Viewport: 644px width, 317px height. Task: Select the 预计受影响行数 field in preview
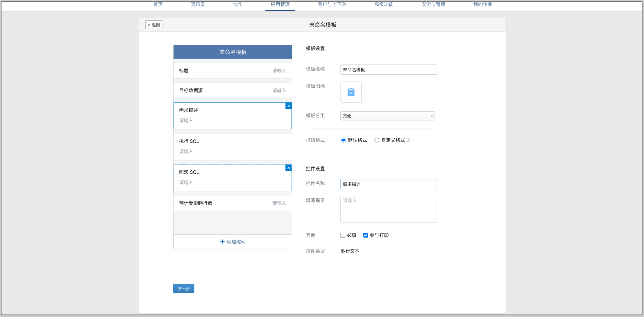coord(232,203)
